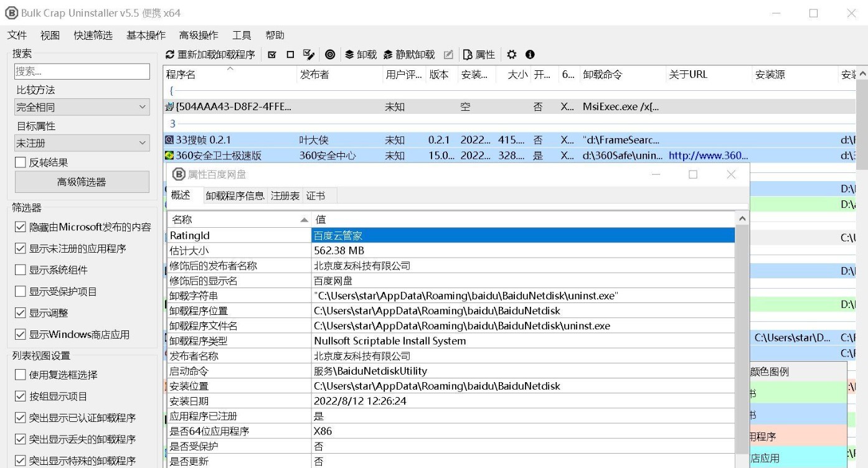Open the http://www.360 URL link

(708, 156)
